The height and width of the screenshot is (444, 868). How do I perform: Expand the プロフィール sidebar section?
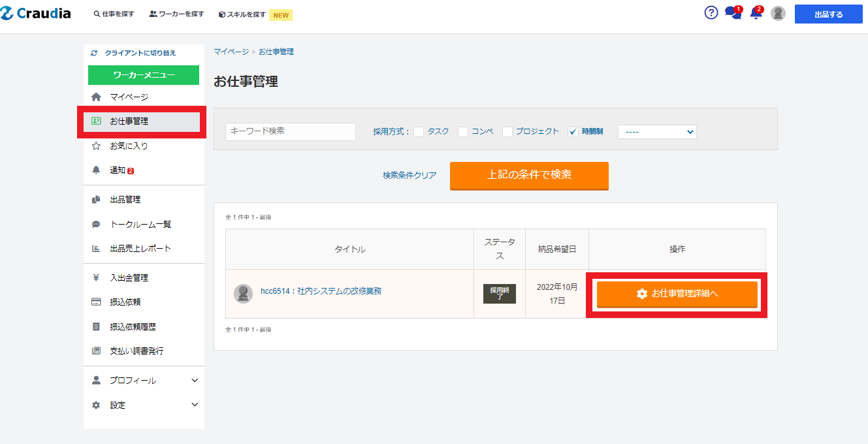point(194,381)
